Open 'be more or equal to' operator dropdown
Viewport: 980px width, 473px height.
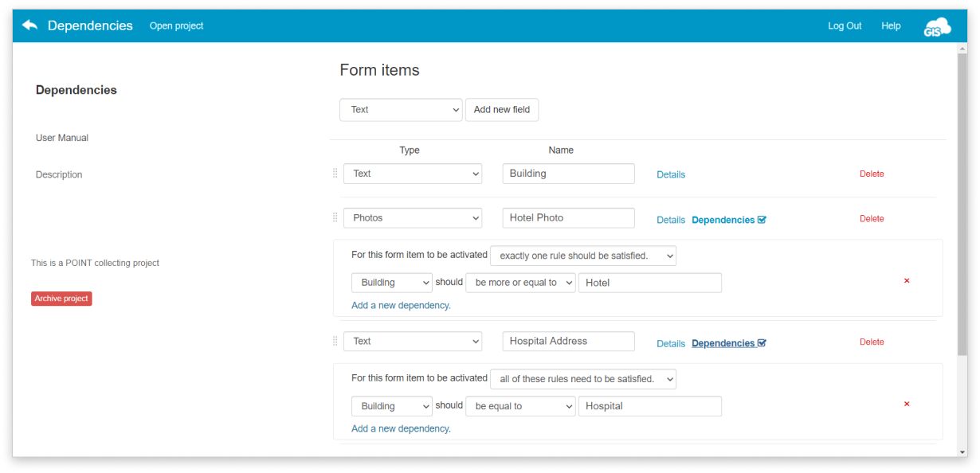tap(520, 283)
